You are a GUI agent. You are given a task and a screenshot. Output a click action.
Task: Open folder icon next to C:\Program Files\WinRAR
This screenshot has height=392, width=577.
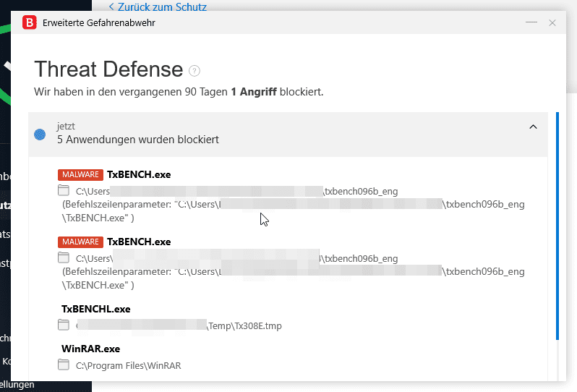point(64,365)
